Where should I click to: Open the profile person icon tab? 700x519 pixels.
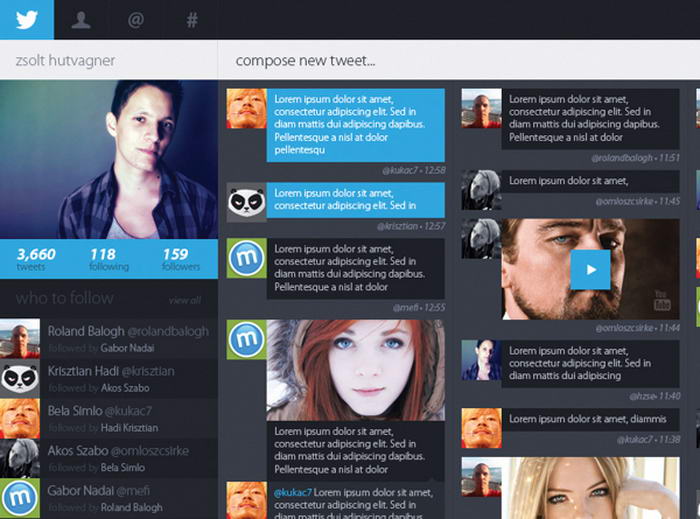[82, 19]
